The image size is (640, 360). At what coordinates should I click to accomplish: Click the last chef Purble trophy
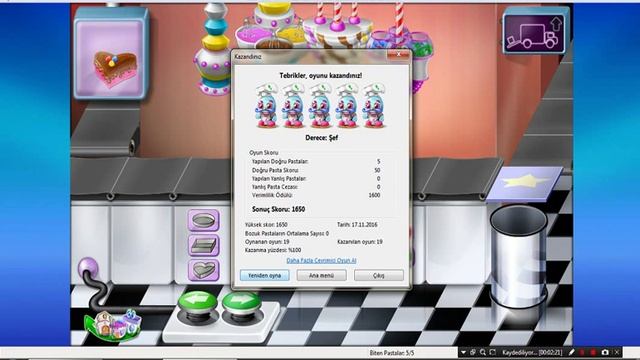coord(374,106)
